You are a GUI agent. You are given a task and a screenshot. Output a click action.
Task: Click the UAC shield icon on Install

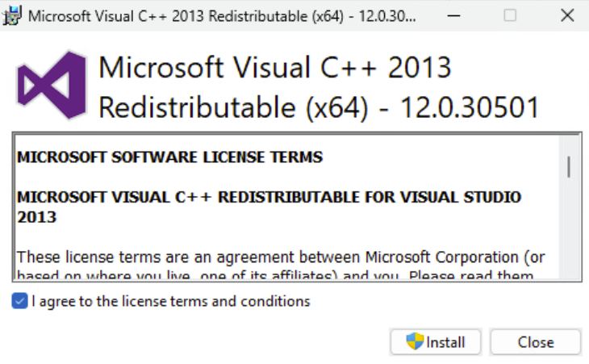tap(415, 341)
